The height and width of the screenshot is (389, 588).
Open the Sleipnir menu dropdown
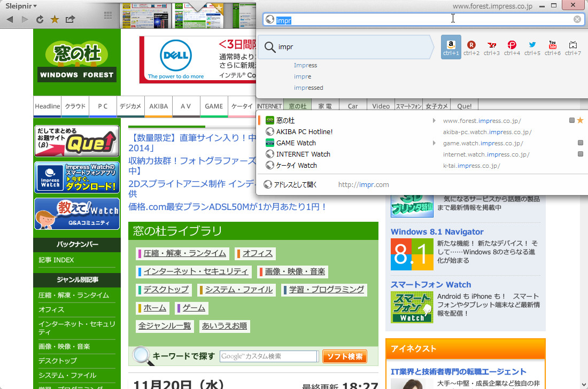20,6
